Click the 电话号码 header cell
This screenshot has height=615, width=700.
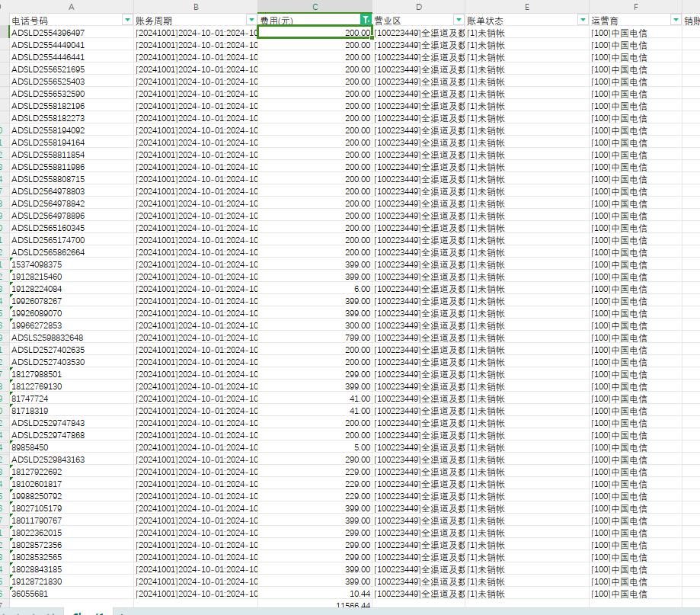point(61,20)
